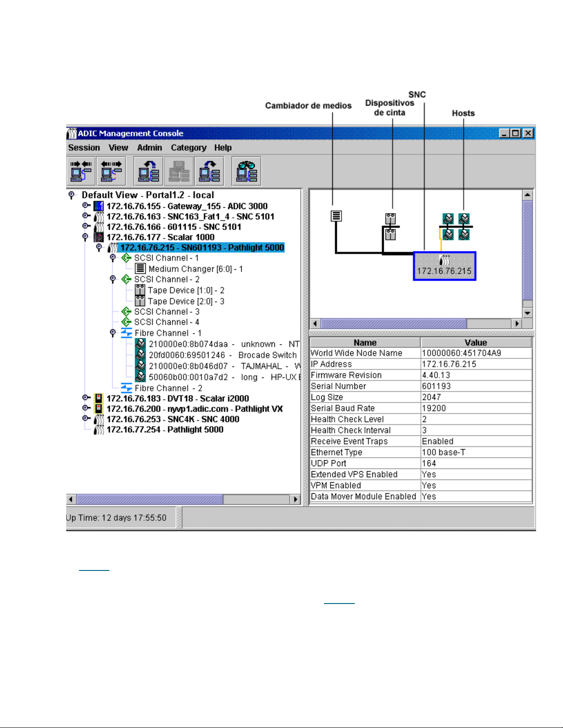Click the blue Fibre Channel - 2 icon
Screen dimensions: 563x728
126,388
